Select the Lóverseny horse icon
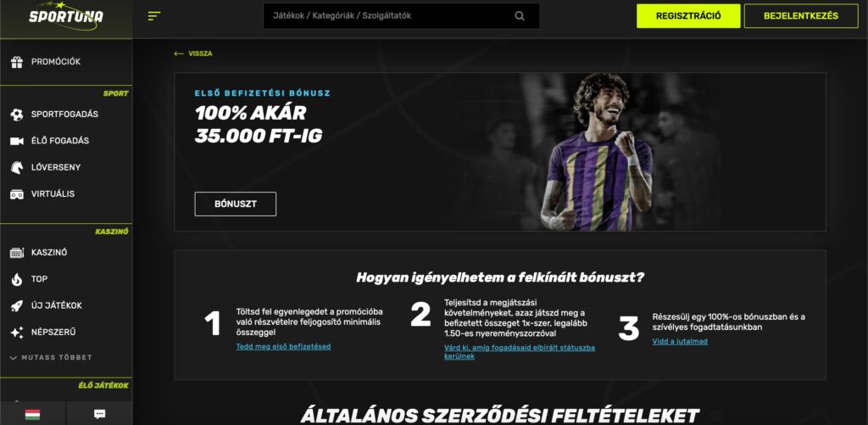Image resolution: width=868 pixels, height=425 pixels. 17,167
